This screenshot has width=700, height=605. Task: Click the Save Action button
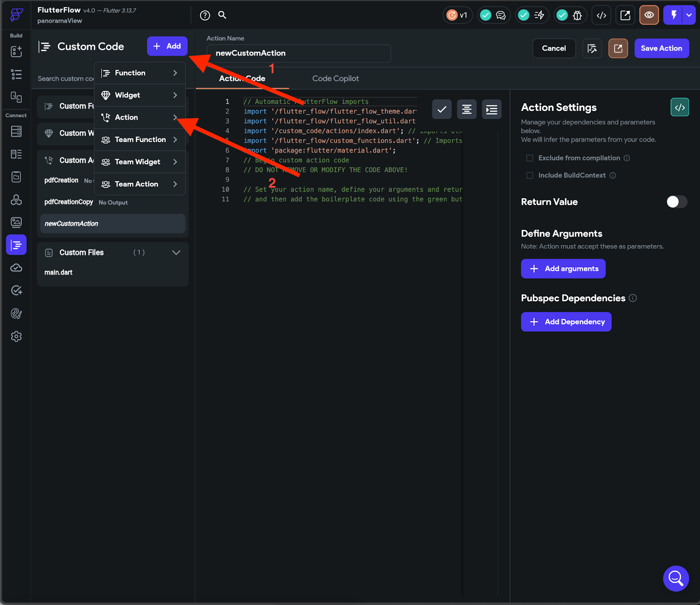click(x=661, y=48)
